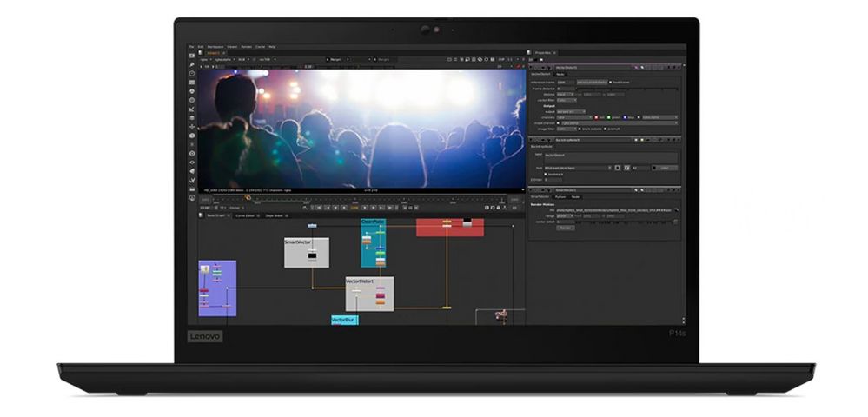Open the range dropdown in SmartVector panel
This screenshot has height=417, width=868.
[x=565, y=216]
